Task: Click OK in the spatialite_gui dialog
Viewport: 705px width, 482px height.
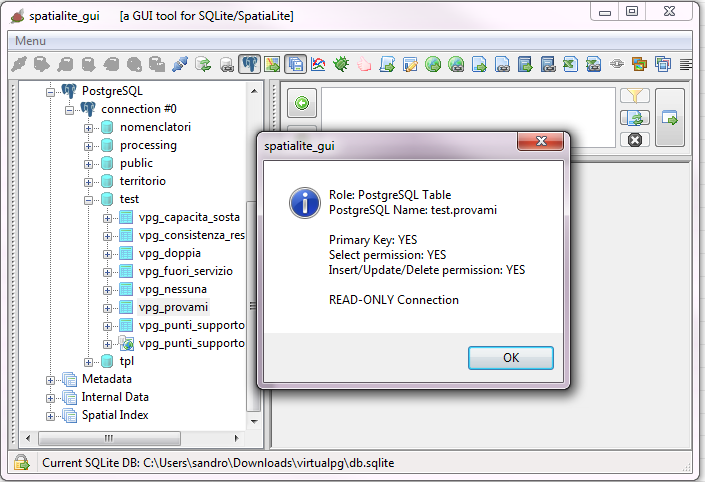Action: pyautogui.click(x=511, y=358)
